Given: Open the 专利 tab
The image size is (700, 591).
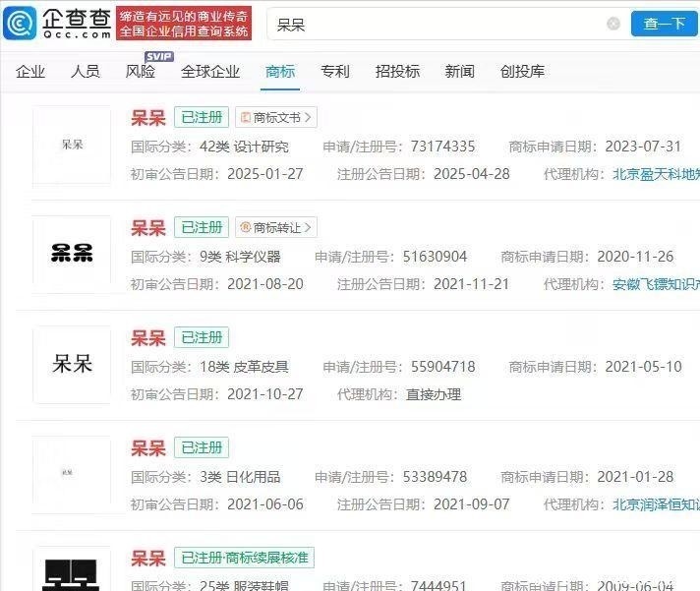Looking at the screenshot, I should 335,72.
